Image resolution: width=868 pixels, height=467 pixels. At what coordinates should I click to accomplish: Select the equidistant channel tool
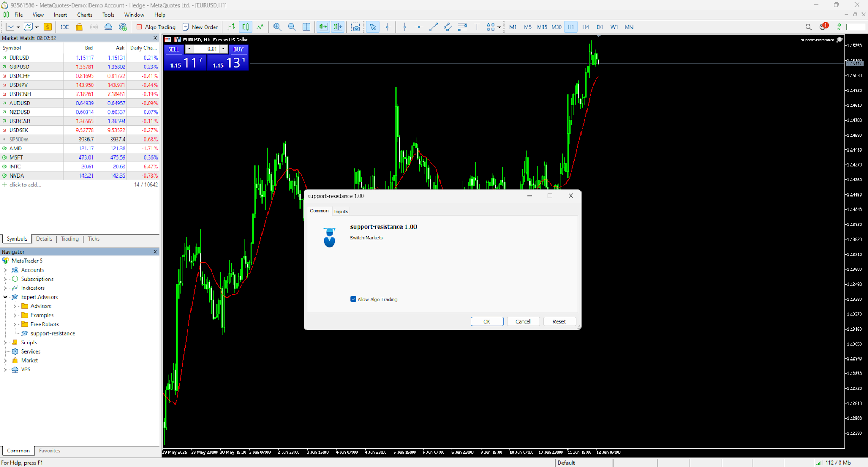point(448,27)
